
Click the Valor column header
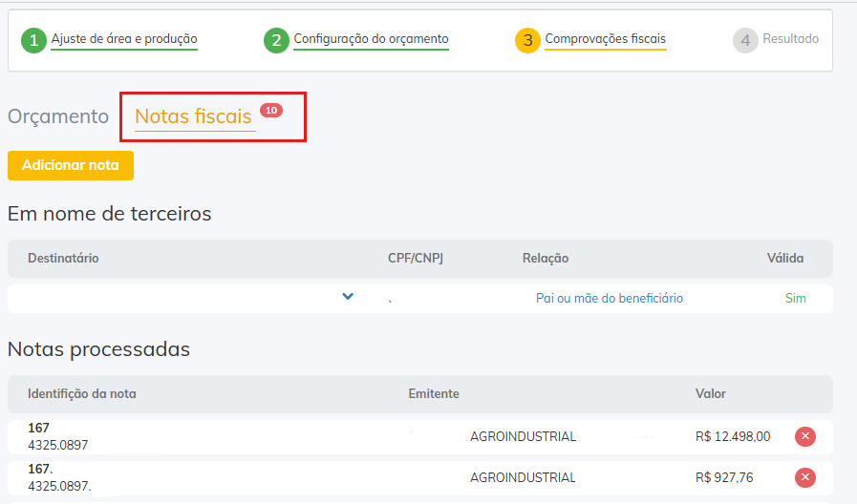click(x=710, y=393)
